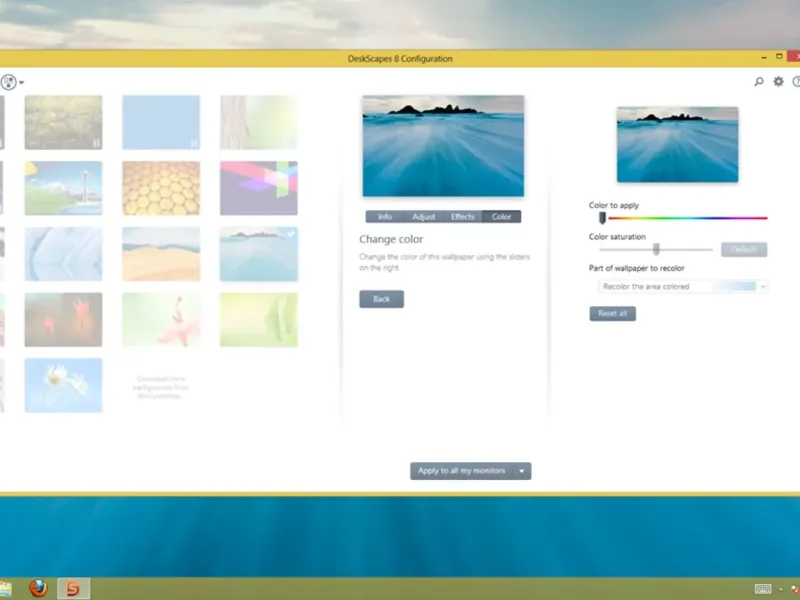
Task: Open the view mode icon at top left
Action: [x=8, y=82]
